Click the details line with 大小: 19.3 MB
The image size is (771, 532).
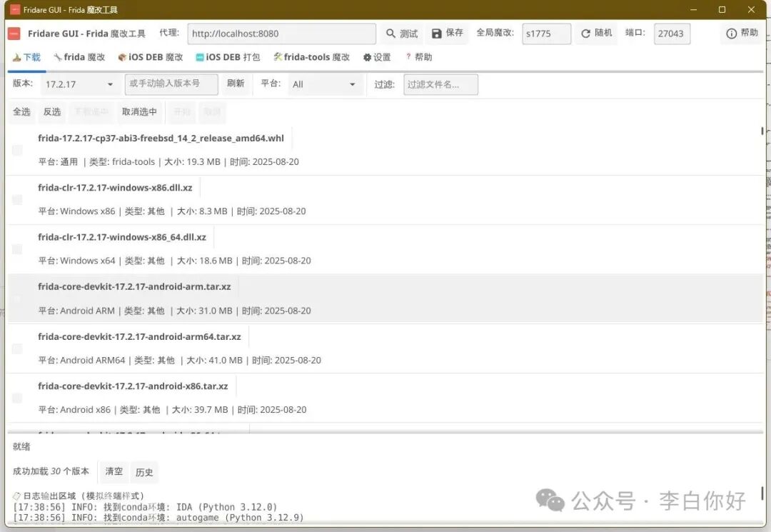(x=168, y=162)
